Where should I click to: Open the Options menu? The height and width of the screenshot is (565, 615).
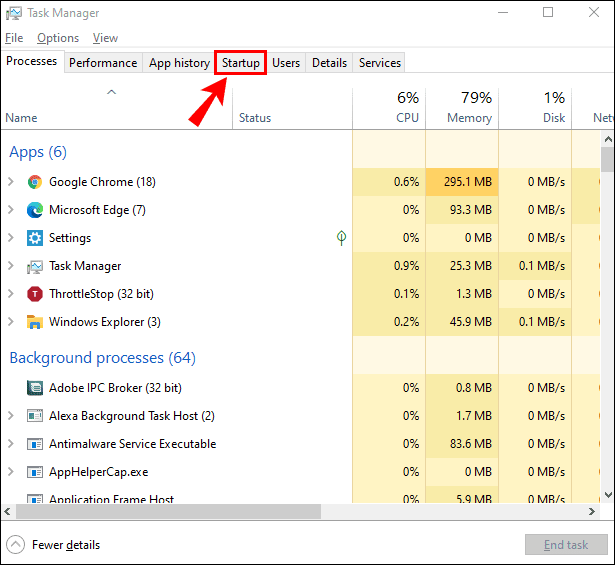tap(58, 38)
